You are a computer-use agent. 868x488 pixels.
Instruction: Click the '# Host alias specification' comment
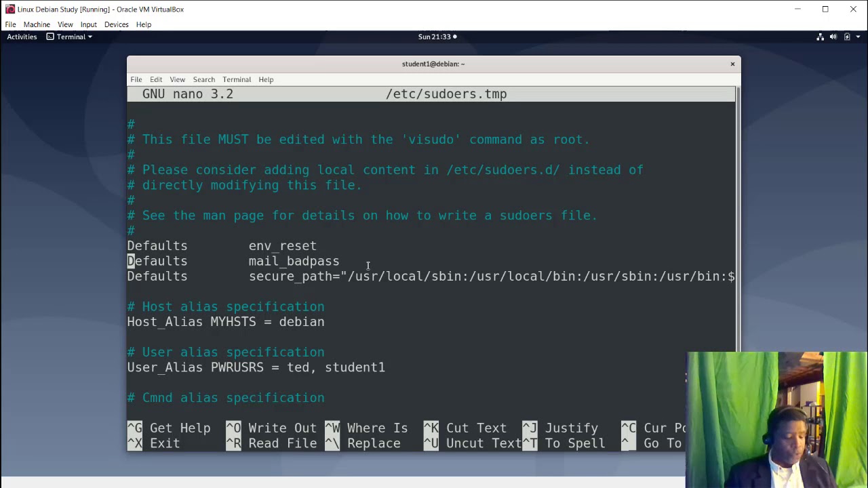(226, 307)
